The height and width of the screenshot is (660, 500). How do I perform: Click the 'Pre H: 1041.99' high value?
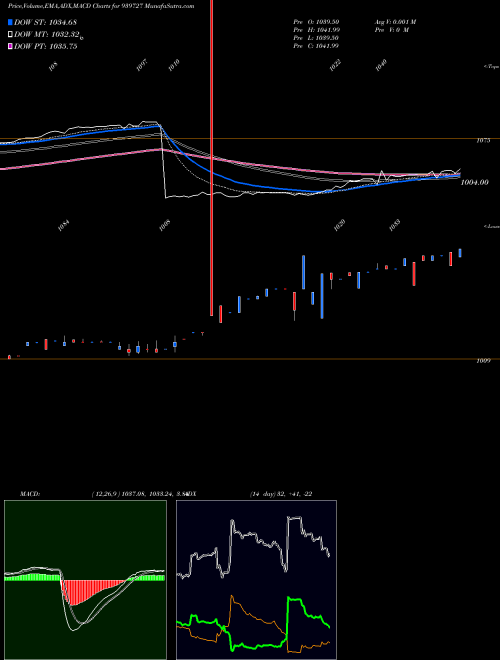click(316, 30)
